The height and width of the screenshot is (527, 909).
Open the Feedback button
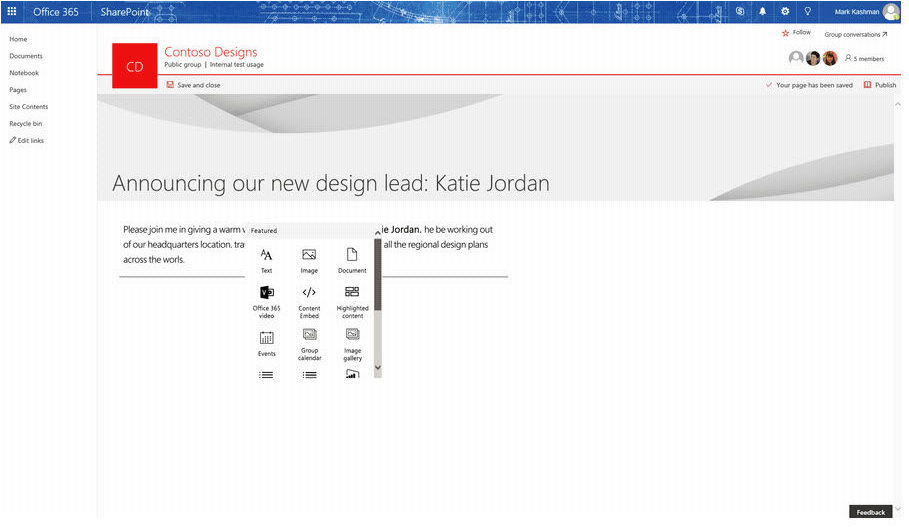coord(870,512)
